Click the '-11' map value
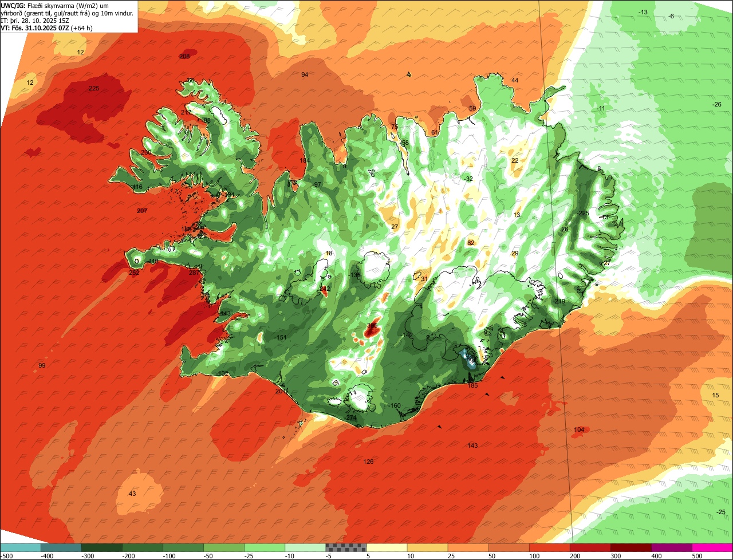 pyautogui.click(x=601, y=109)
